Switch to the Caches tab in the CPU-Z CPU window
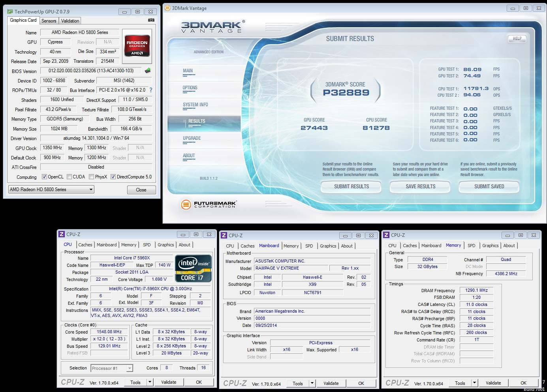 (x=85, y=245)
